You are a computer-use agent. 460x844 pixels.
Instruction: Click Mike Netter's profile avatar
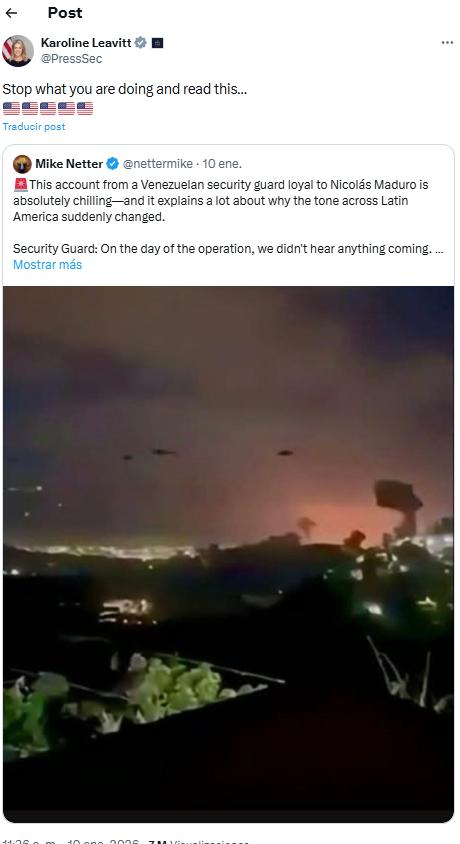[x=22, y=164]
